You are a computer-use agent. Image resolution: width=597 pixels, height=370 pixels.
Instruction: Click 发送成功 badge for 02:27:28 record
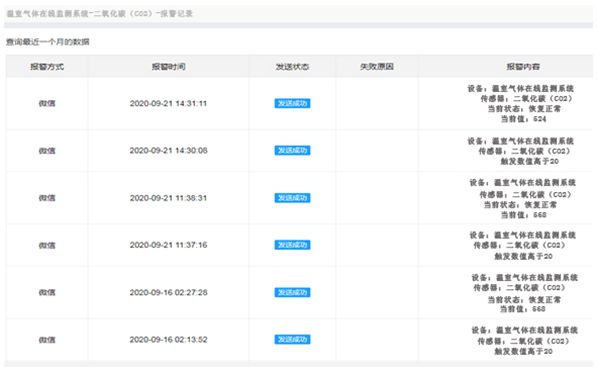(292, 292)
